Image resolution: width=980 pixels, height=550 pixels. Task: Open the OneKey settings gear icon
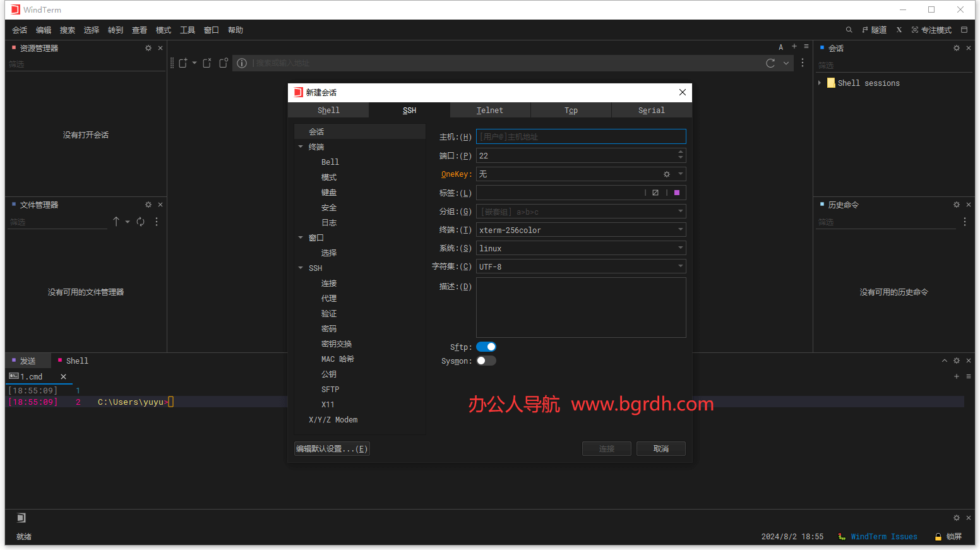coord(666,174)
